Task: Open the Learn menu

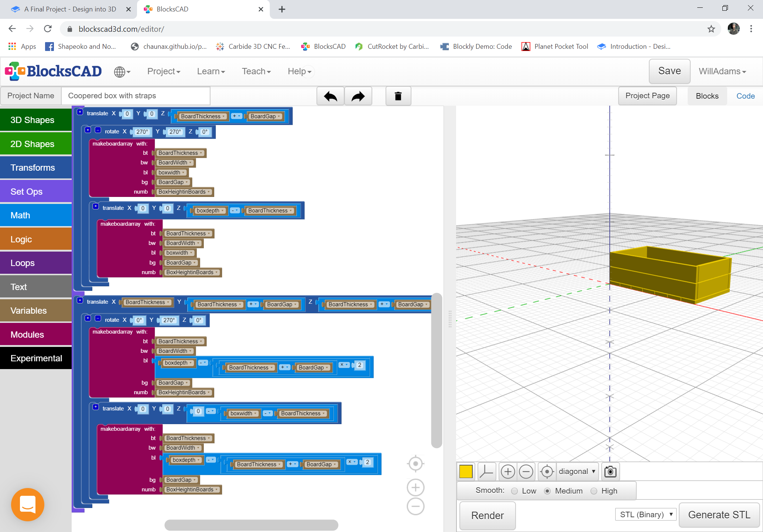Action: click(x=211, y=71)
